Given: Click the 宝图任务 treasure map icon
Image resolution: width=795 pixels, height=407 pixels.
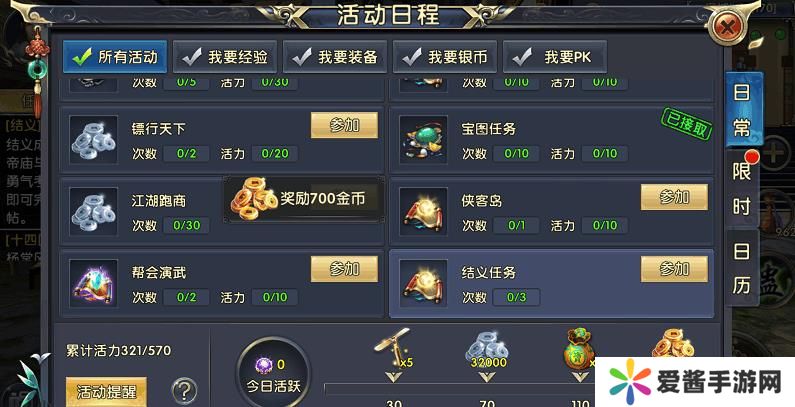Looking at the screenshot, I should tap(423, 139).
